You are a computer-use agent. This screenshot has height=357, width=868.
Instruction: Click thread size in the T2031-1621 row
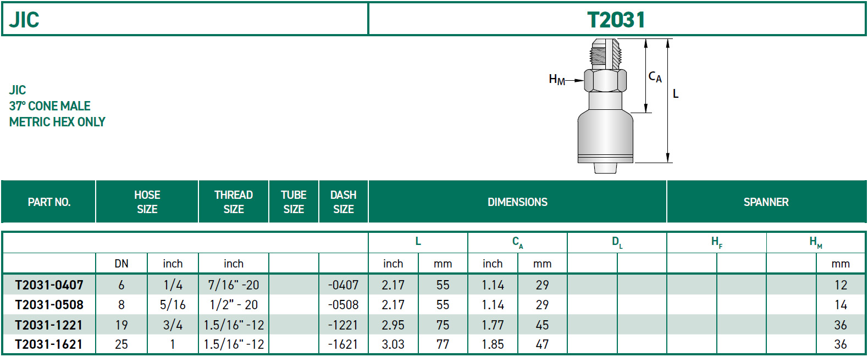click(x=234, y=344)
